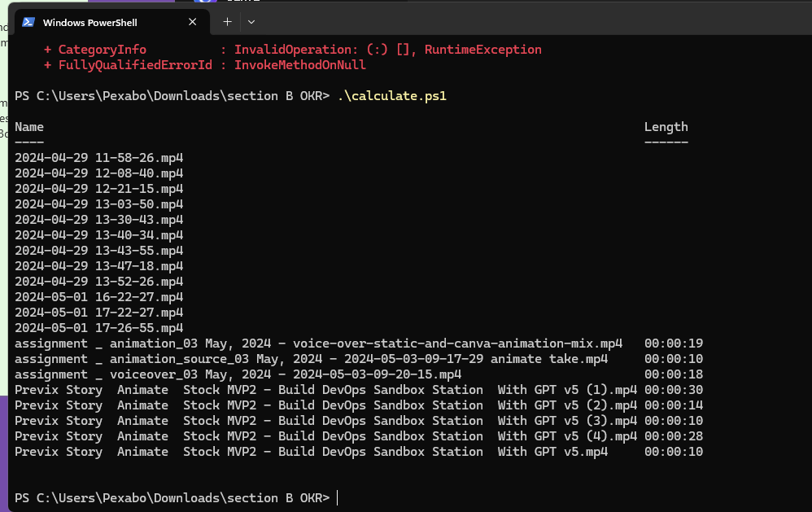Click file 2024-04-29 13-52-26.mp4
Image resolution: width=812 pixels, height=512 pixels.
tap(99, 282)
